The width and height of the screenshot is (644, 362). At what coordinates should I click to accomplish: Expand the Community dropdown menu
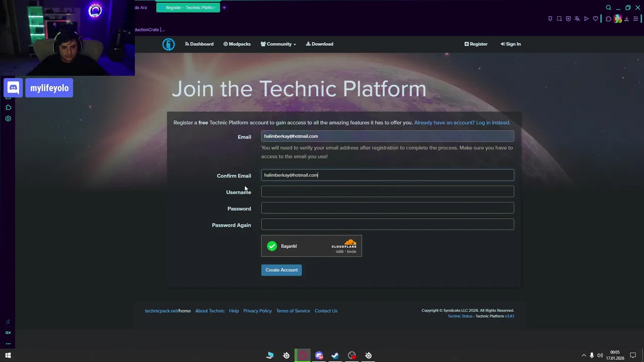point(278,44)
